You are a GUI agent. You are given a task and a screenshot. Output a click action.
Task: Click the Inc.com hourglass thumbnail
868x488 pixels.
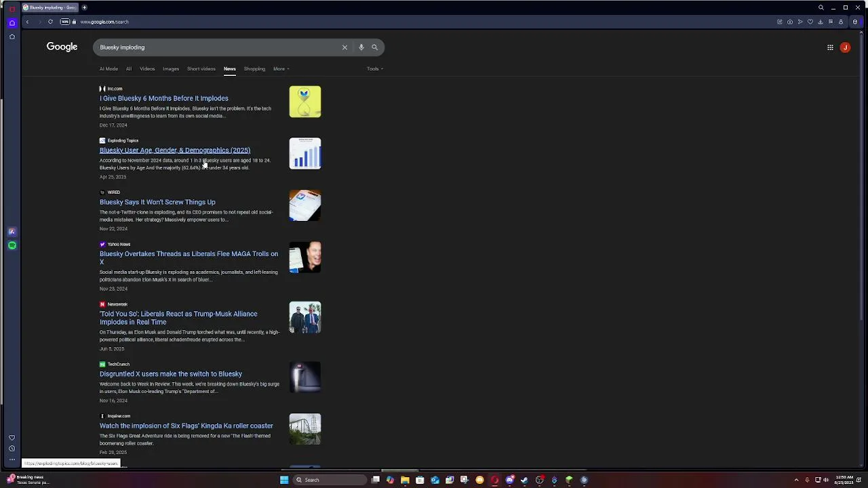click(x=305, y=102)
